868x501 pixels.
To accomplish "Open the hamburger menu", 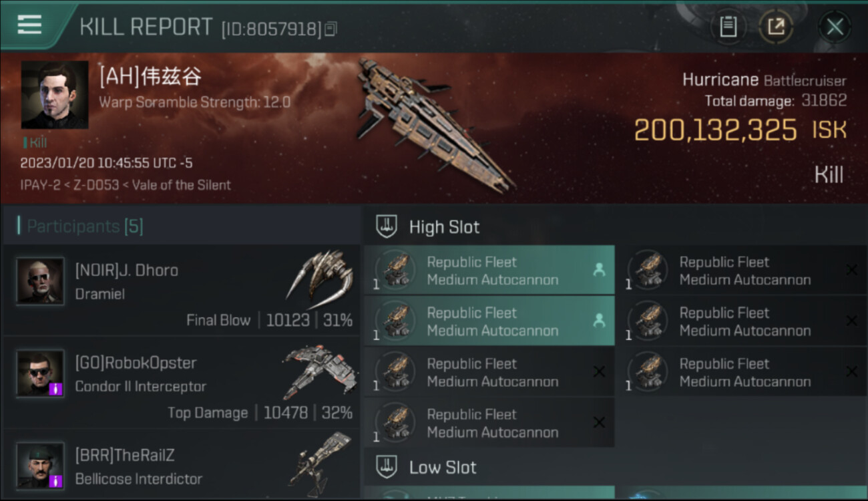I will coord(29,25).
